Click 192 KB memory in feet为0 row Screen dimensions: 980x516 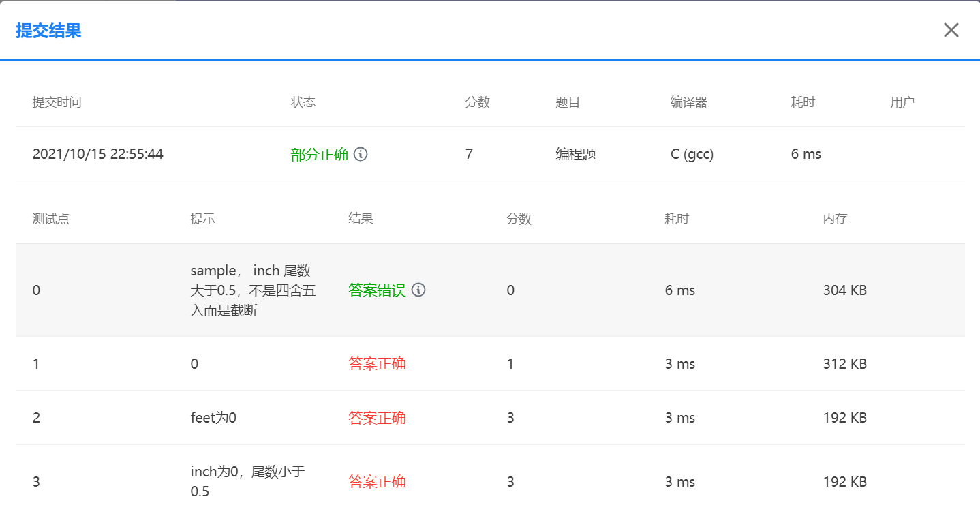click(x=845, y=418)
